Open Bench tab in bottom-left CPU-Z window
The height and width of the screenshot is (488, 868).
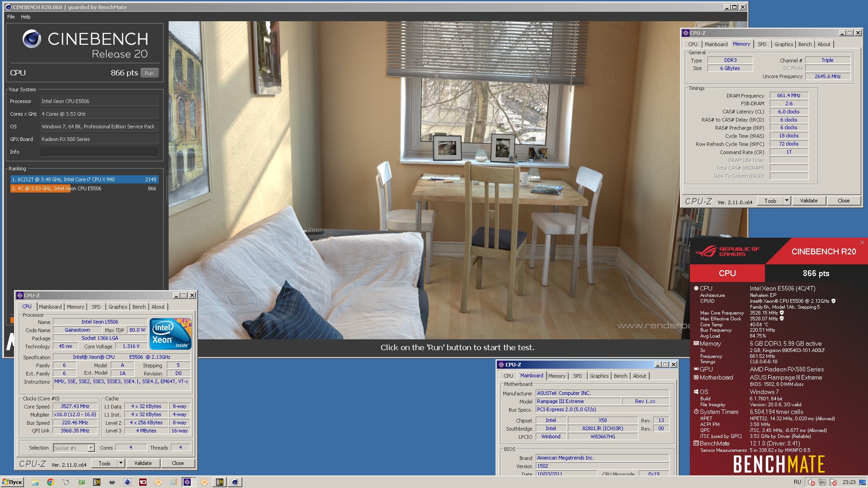point(139,307)
